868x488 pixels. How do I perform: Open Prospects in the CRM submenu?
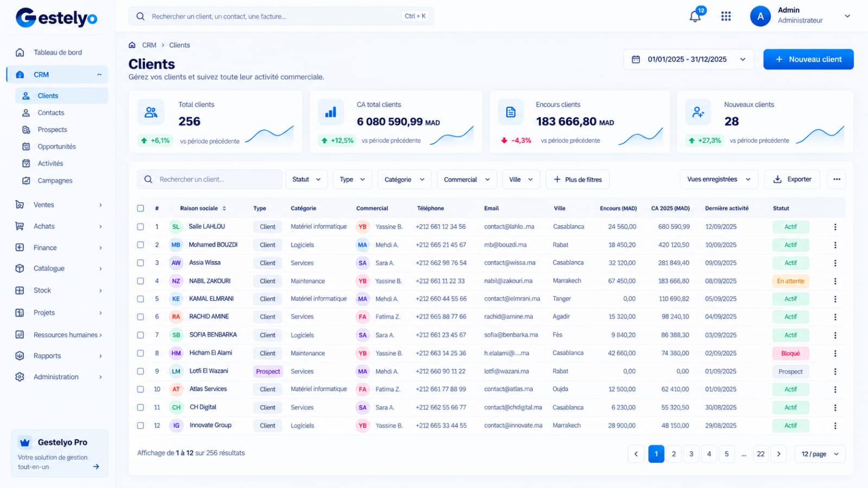(52, 130)
